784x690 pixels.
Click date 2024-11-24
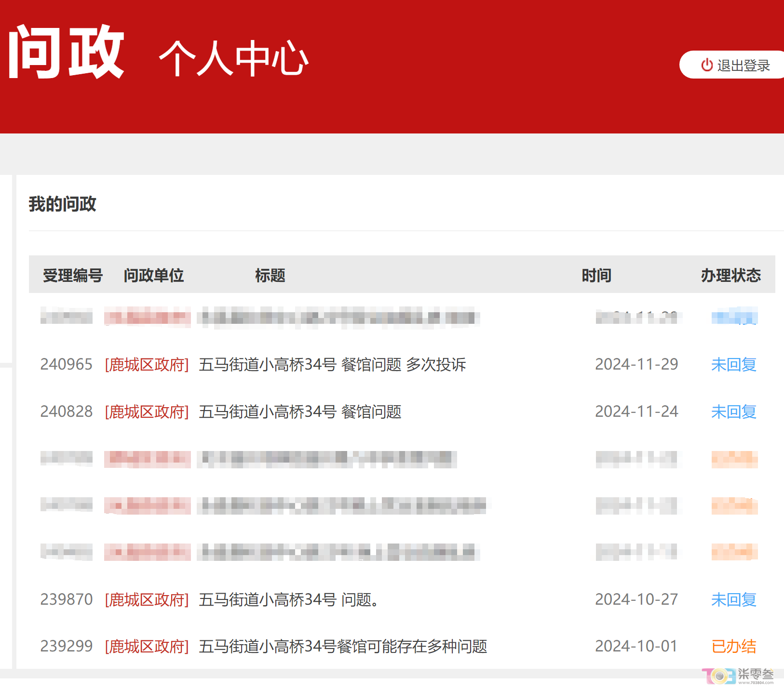(636, 411)
